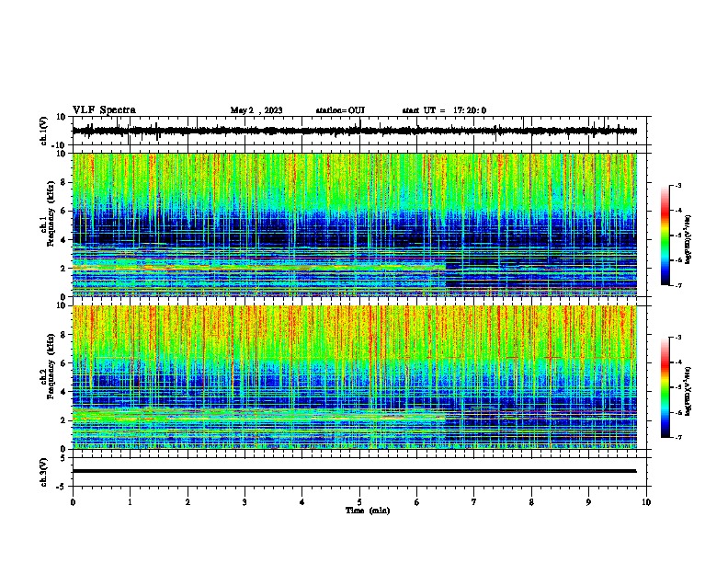The height and width of the screenshot is (563, 728).
Task: Click the ch.1 spectrogram color scale bar
Action: coord(665,236)
